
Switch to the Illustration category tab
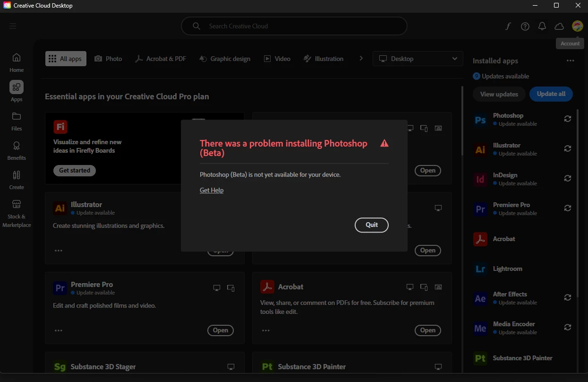tap(324, 59)
